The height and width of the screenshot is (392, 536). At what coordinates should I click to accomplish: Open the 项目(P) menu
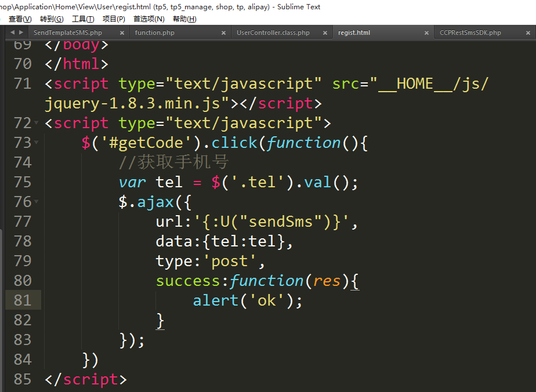(114, 19)
